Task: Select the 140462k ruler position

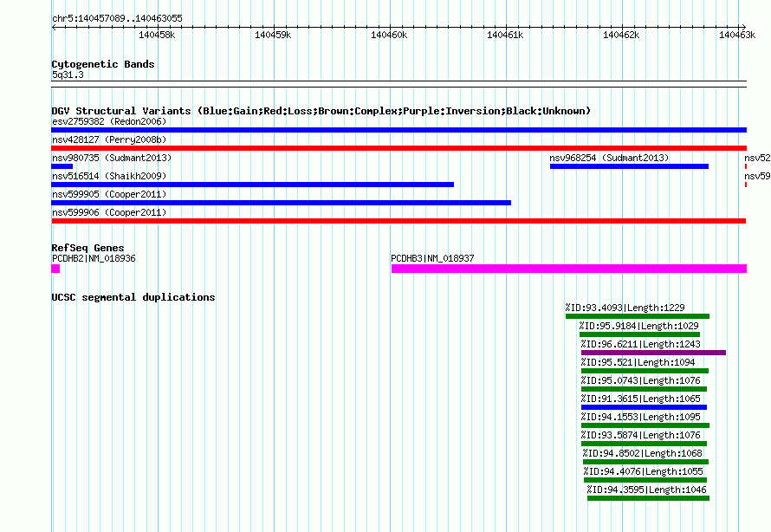Action: [621, 35]
